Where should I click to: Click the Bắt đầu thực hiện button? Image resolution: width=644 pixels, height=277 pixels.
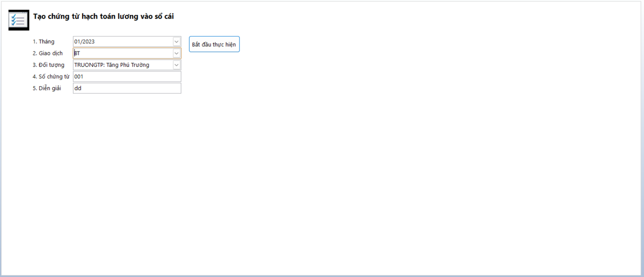pos(214,44)
